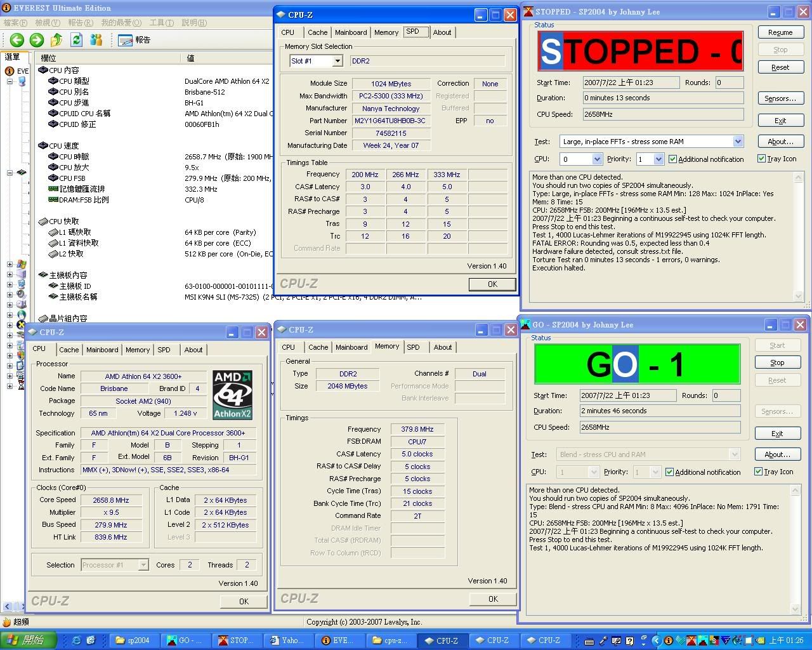The image size is (812, 650).
Task: Click the Start Time field in GO SP2004 window
Action: 627,395
